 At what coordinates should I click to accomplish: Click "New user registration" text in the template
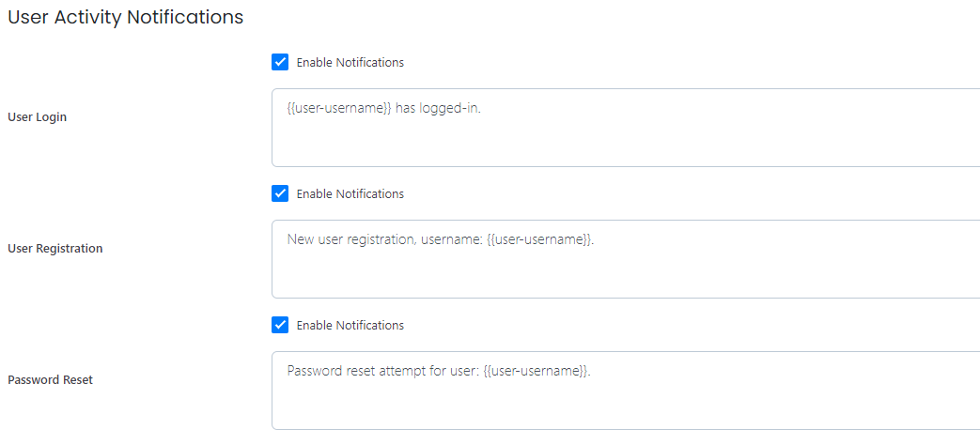351,239
